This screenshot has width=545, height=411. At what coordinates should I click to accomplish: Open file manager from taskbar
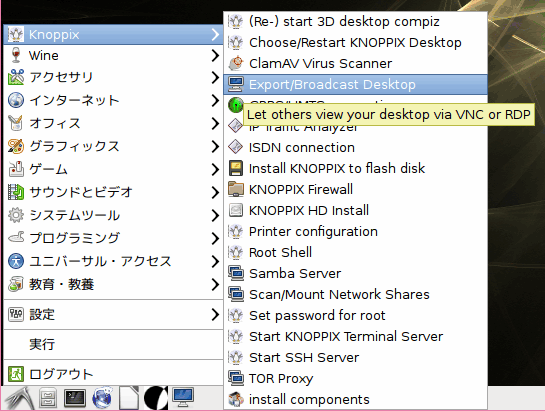pyautogui.click(x=48, y=398)
